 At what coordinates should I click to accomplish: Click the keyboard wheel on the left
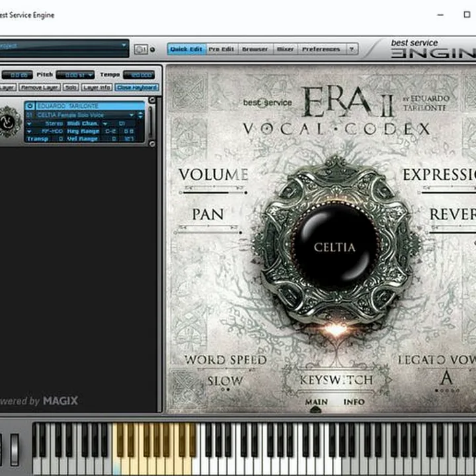click(x=15, y=450)
